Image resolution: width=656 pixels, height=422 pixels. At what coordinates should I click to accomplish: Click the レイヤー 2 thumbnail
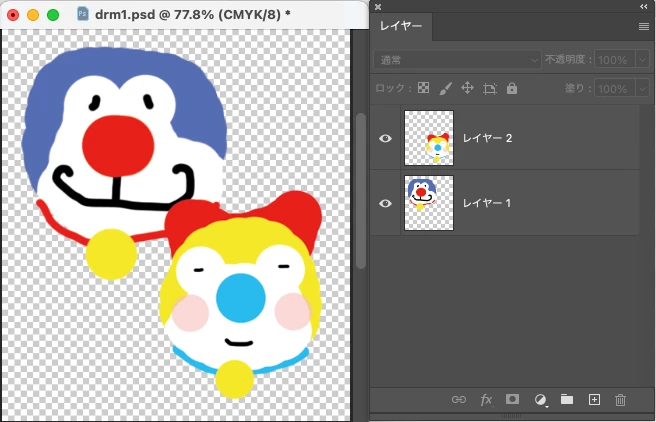click(x=429, y=138)
